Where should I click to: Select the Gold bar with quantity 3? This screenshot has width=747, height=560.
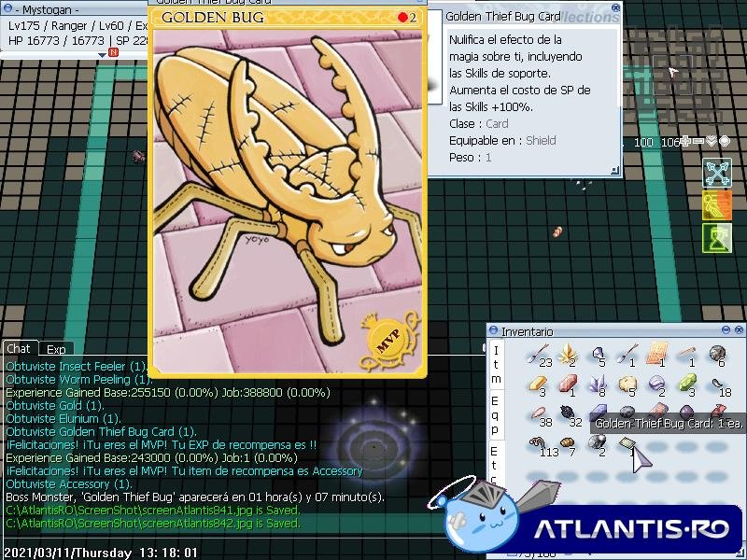tap(537, 385)
